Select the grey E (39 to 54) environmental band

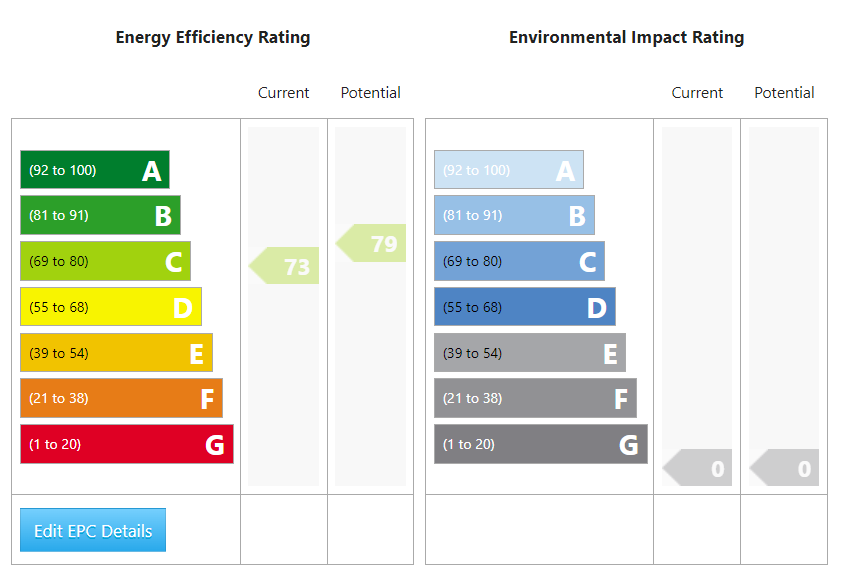coord(530,353)
